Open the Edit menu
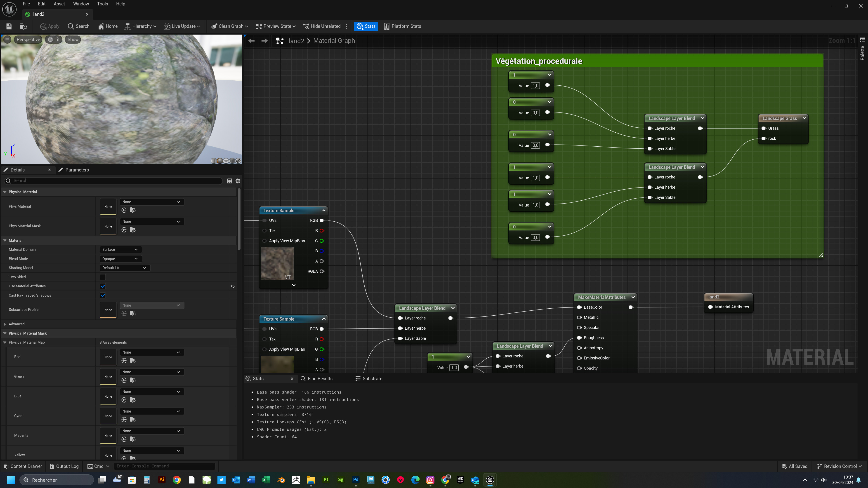 (x=42, y=4)
